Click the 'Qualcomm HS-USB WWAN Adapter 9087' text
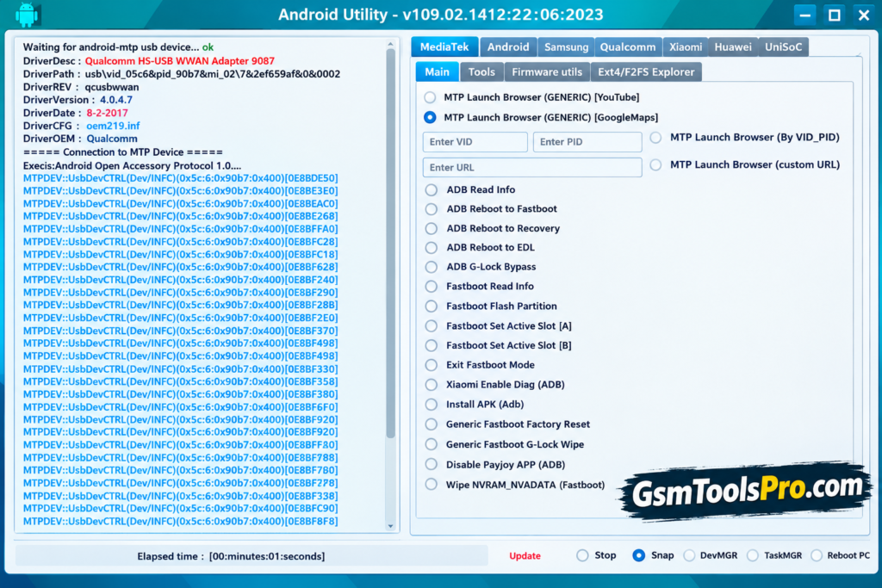 coord(180,61)
